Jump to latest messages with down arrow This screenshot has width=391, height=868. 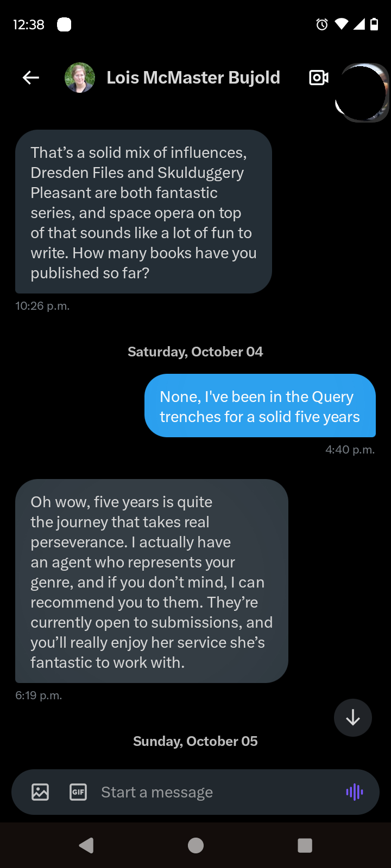tap(352, 718)
